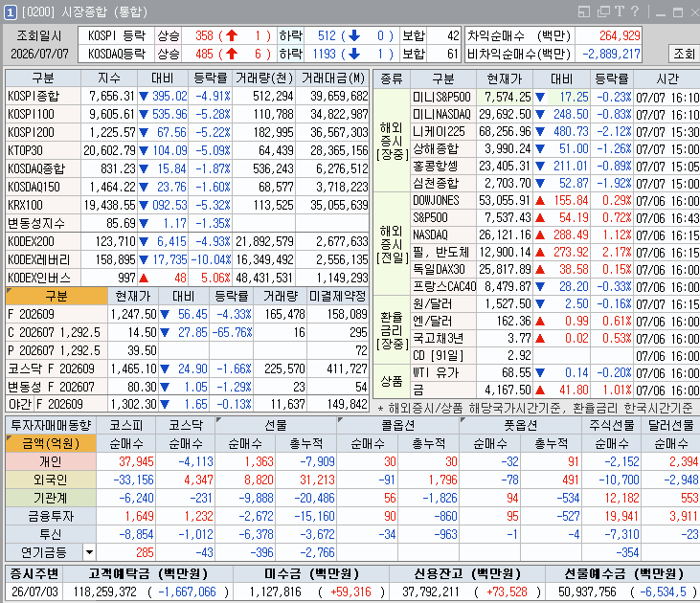Select the KOSDAQ150 index row

(x=188, y=187)
